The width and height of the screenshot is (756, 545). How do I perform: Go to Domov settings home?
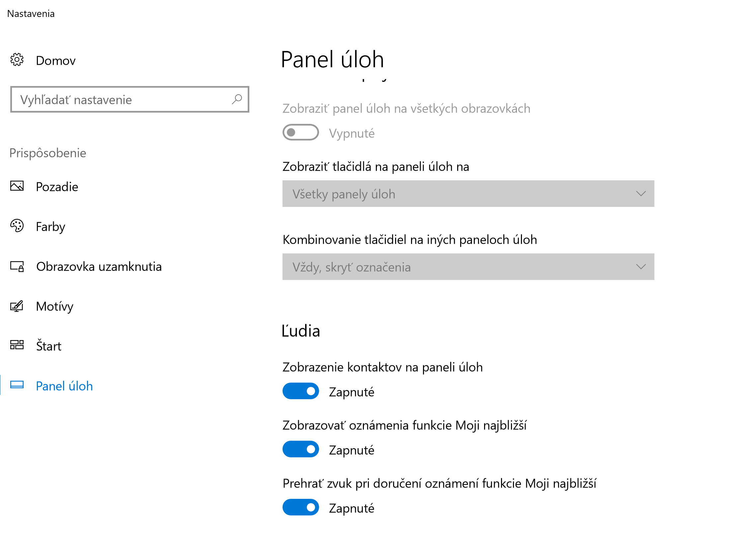tap(56, 61)
